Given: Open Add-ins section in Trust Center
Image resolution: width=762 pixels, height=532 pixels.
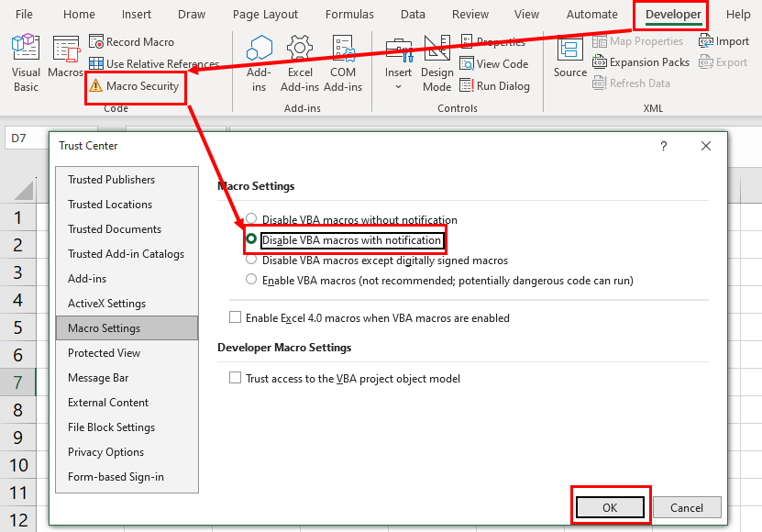Looking at the screenshot, I should point(127,279).
